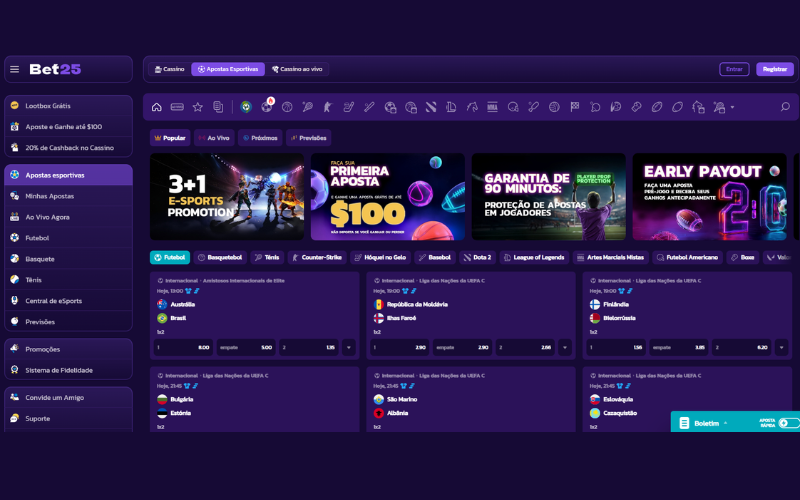This screenshot has height=500, width=800.
Task: Click the Registrar button
Action: tap(774, 69)
